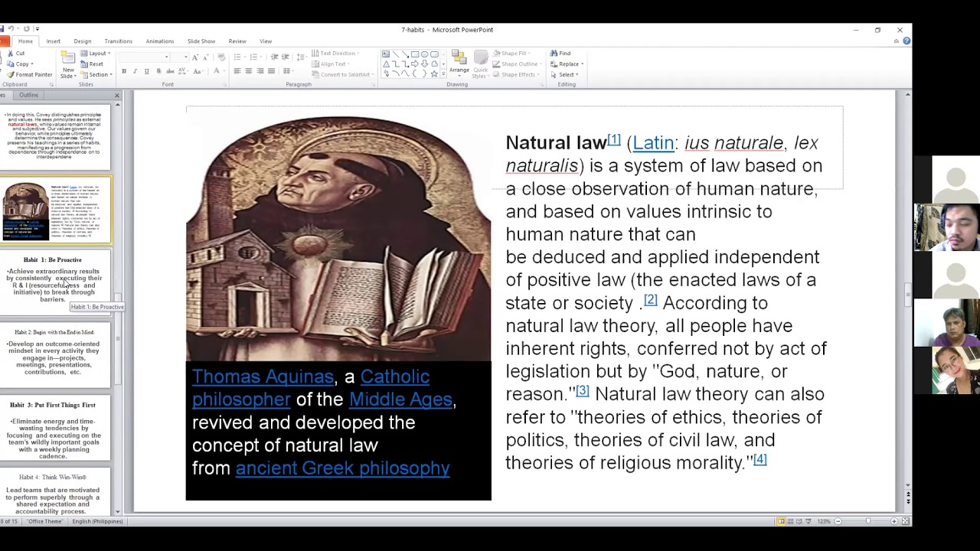980x551 pixels.
Task: Open the Layout dropdown
Action: [96, 54]
